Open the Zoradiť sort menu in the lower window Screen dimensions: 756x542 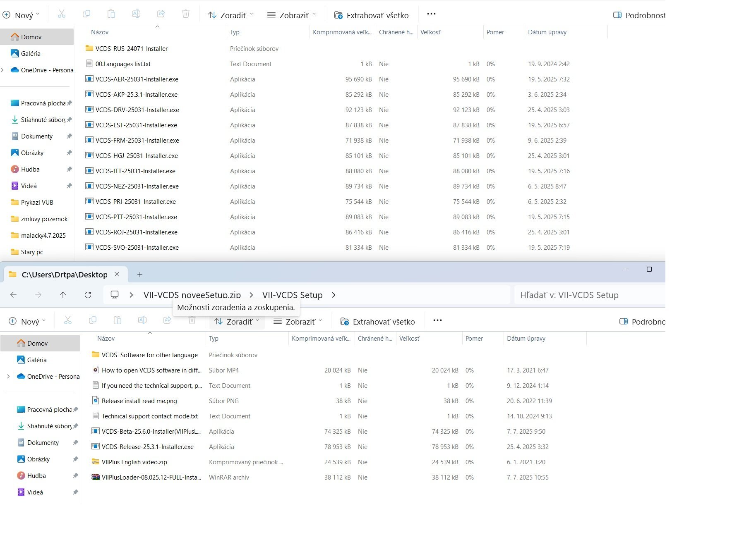pyautogui.click(x=237, y=322)
